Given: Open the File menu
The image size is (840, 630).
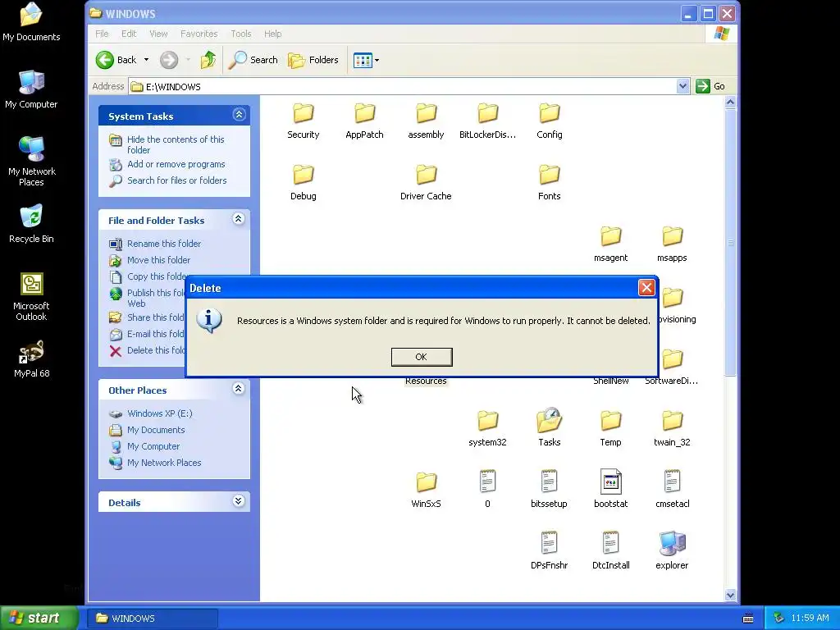Looking at the screenshot, I should (102, 34).
